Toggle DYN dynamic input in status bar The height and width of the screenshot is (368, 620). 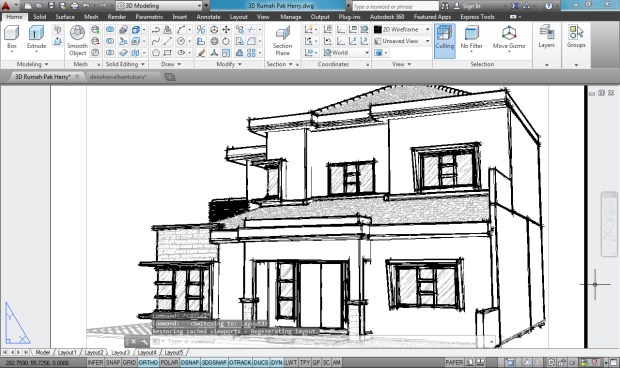(x=276, y=362)
